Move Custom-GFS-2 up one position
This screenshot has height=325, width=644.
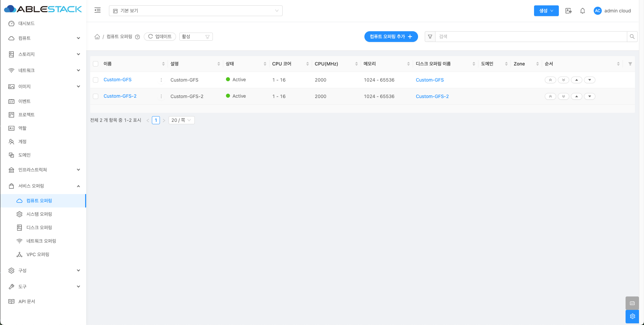[577, 96]
